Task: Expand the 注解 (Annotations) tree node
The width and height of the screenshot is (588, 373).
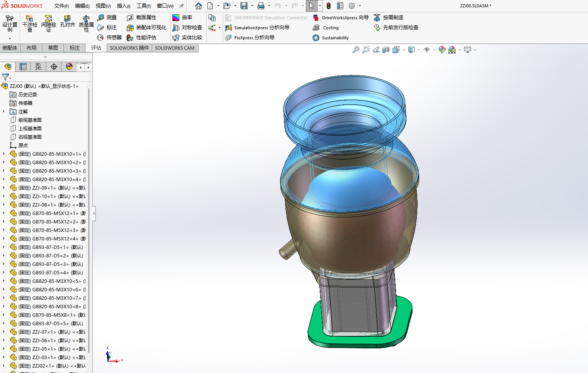Action: (x=4, y=111)
